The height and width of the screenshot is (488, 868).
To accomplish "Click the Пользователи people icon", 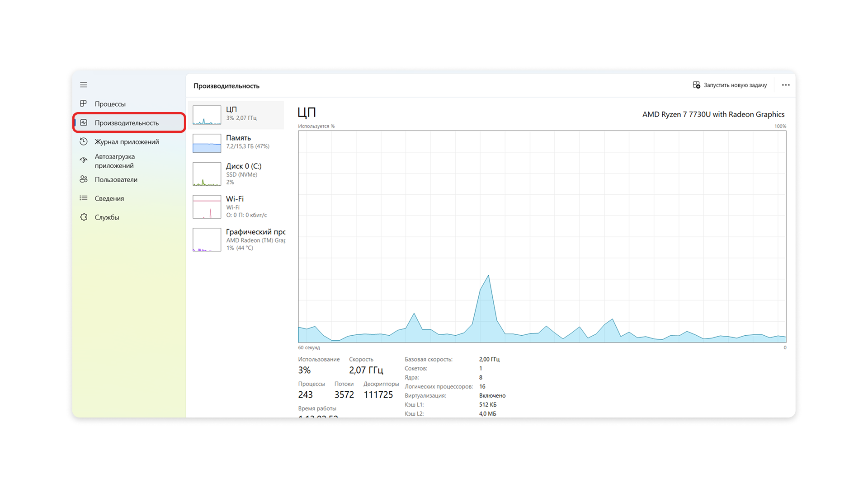I will coord(84,179).
